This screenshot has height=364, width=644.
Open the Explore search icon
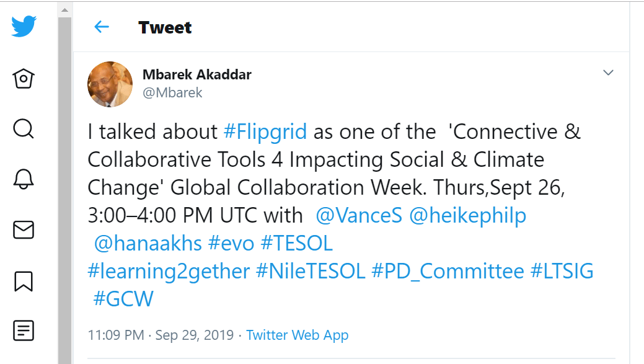tap(24, 129)
